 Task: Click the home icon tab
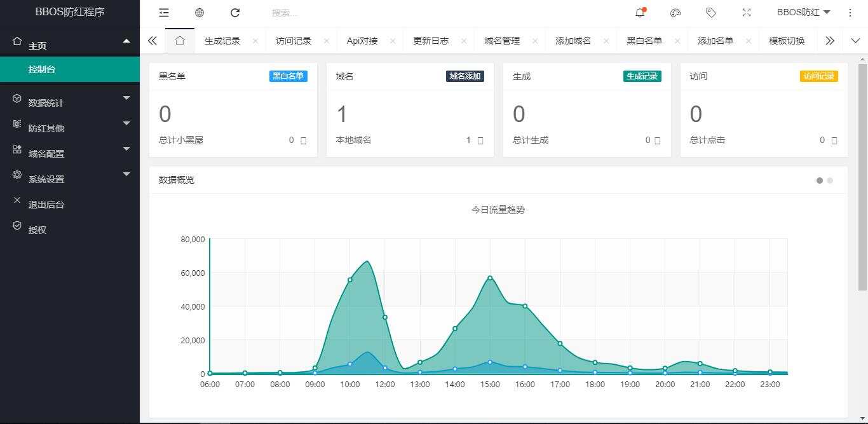180,40
